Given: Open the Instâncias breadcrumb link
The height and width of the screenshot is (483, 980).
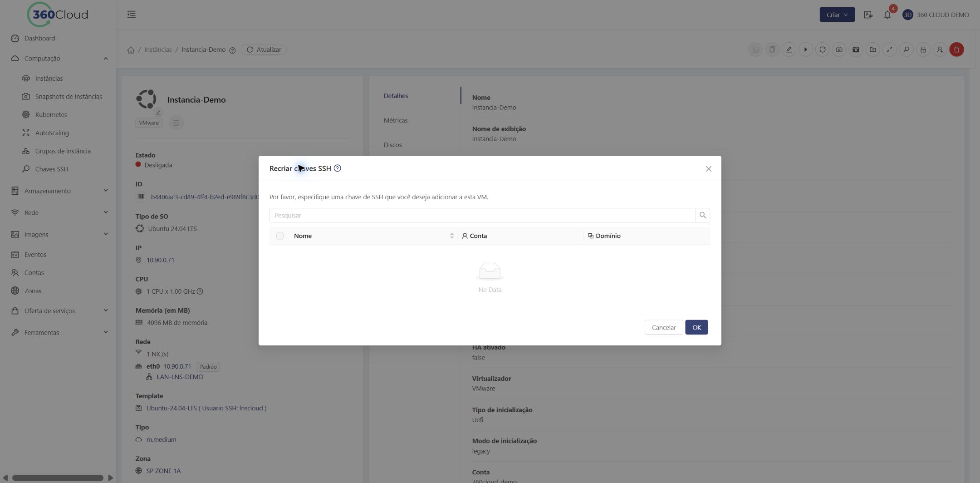Looking at the screenshot, I should (x=158, y=49).
